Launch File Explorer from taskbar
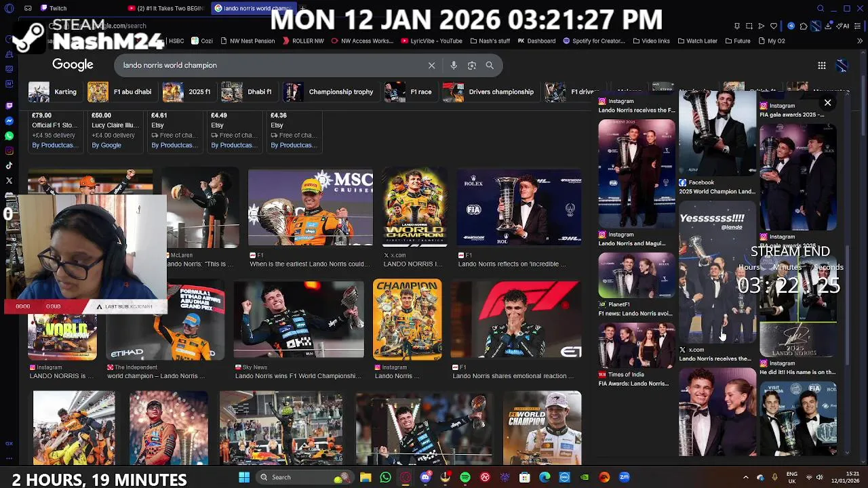This screenshot has width=868, height=488. (366, 477)
